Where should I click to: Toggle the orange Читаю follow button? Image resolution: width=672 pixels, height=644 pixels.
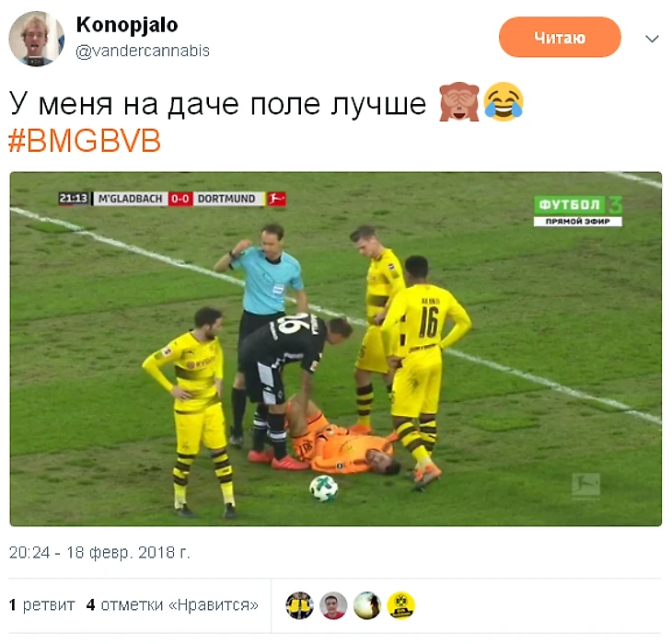560,37
